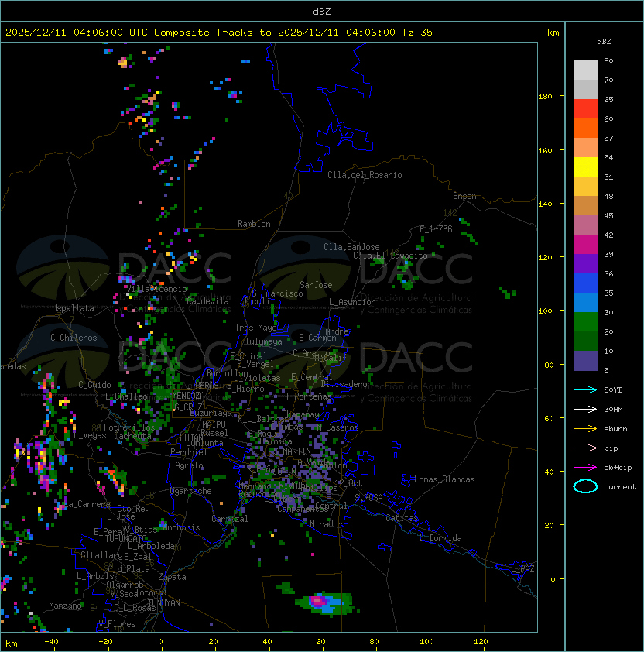This screenshot has height=652, width=644.
Task: Click the Lomas_Blancas map label
Action: point(444,479)
